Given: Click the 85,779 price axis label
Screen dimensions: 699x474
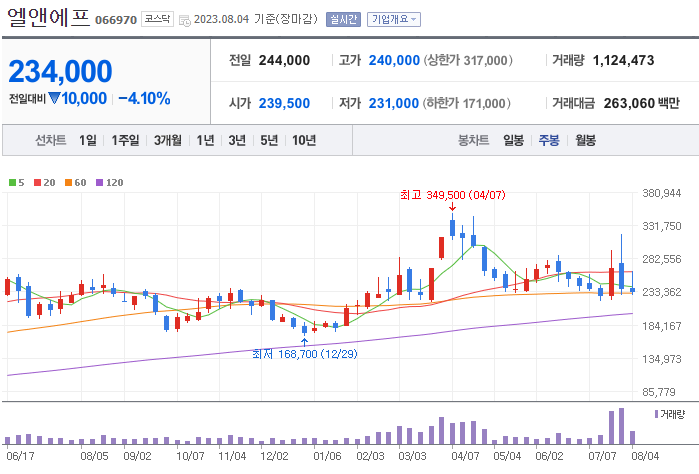Looking at the screenshot, I should click(659, 392).
